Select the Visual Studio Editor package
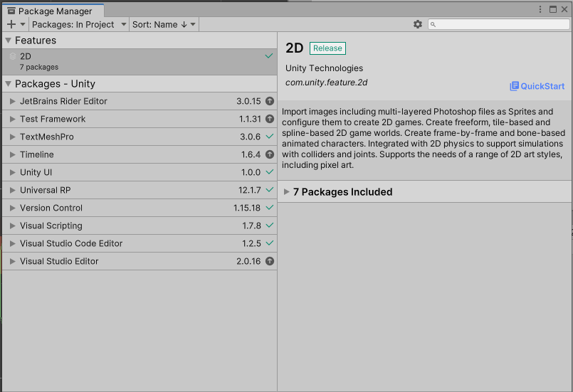 point(140,261)
